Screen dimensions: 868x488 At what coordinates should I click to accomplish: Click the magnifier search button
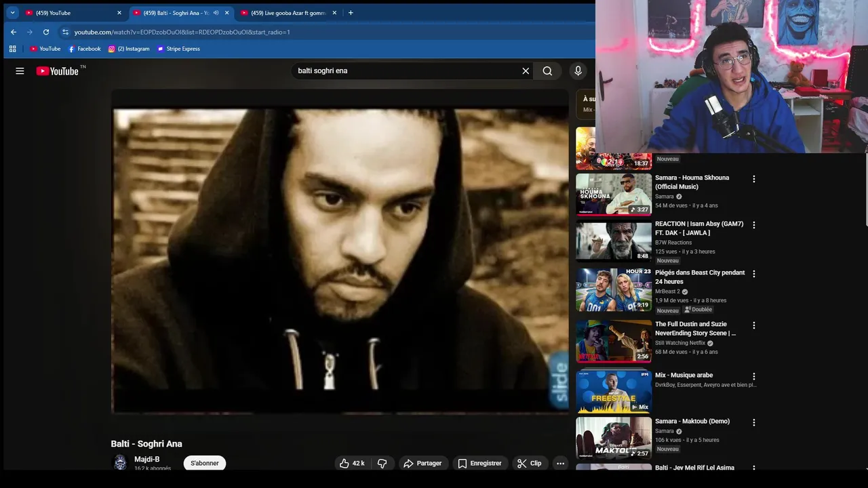click(547, 71)
